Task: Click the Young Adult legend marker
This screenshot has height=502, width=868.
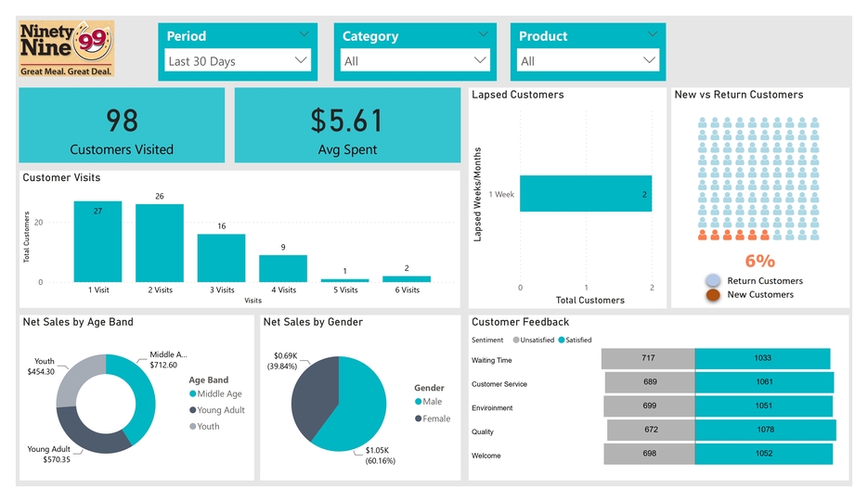Action: [193, 410]
